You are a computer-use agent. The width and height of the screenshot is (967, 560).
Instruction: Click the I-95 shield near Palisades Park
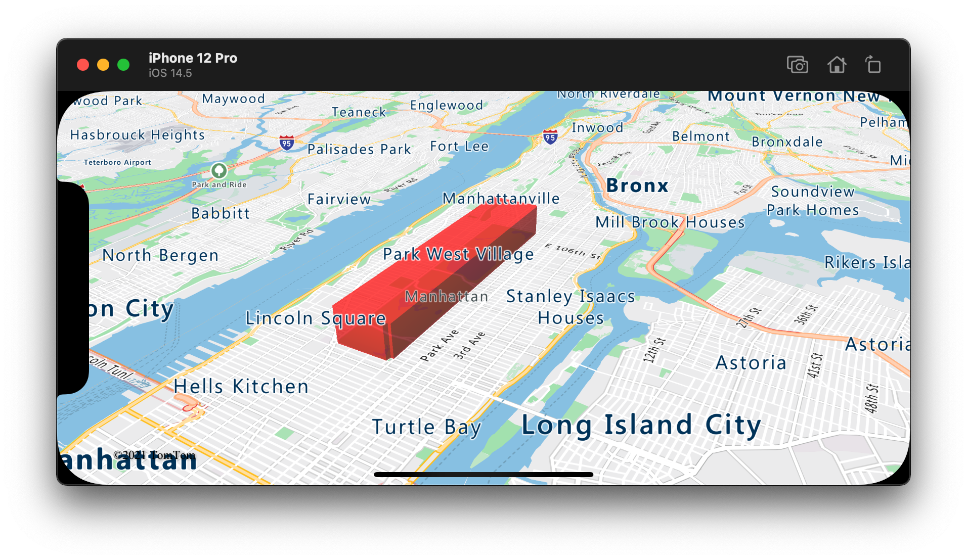[x=287, y=143]
